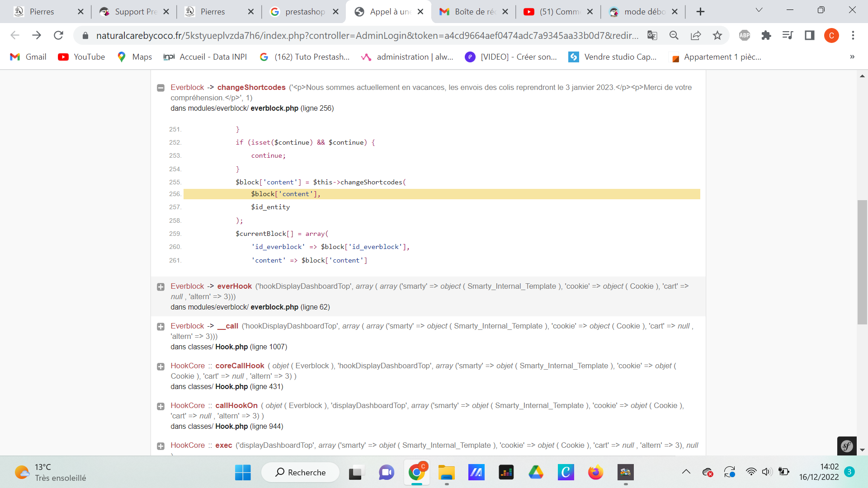This screenshot has height=488, width=868.
Task: Expand the callHookOn stack entry
Action: (160, 406)
